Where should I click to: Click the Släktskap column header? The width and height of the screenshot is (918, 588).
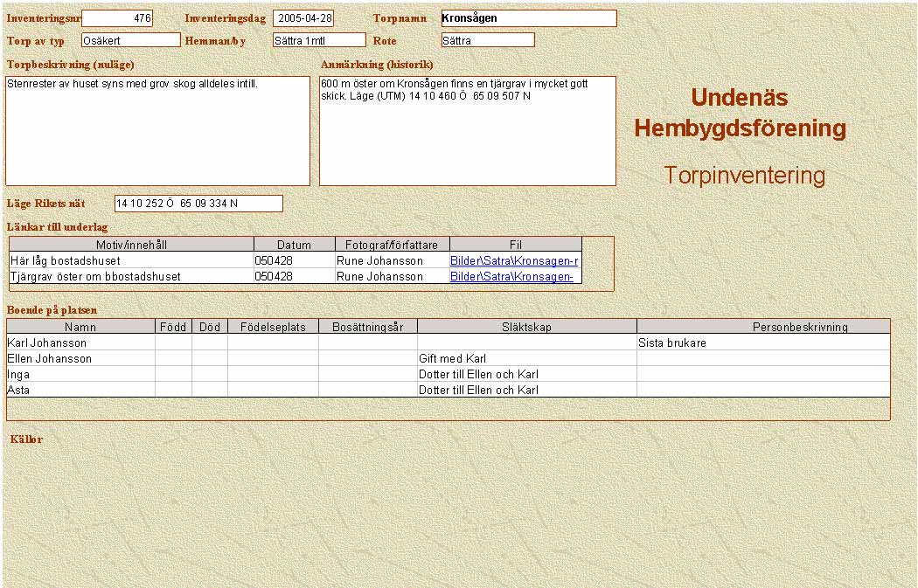pos(526,327)
